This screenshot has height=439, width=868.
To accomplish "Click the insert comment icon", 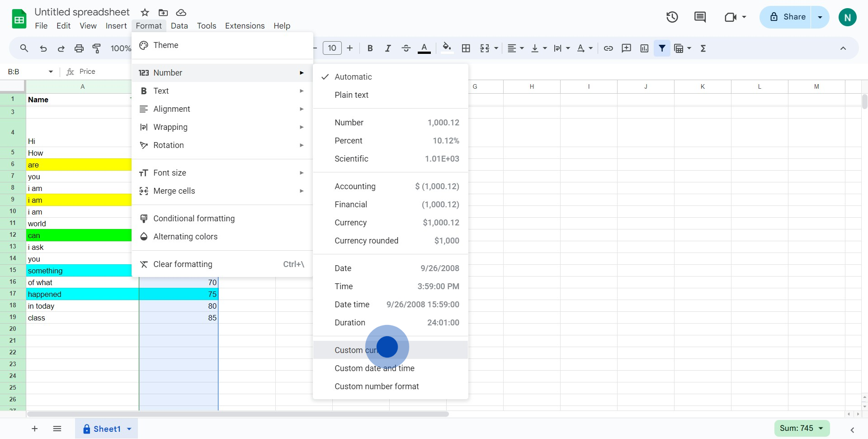I will [x=627, y=48].
